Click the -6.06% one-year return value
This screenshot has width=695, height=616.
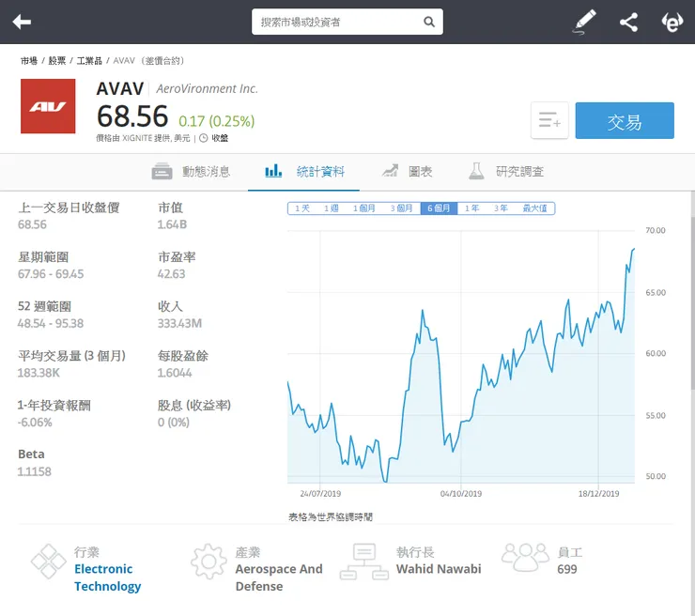[x=35, y=423]
